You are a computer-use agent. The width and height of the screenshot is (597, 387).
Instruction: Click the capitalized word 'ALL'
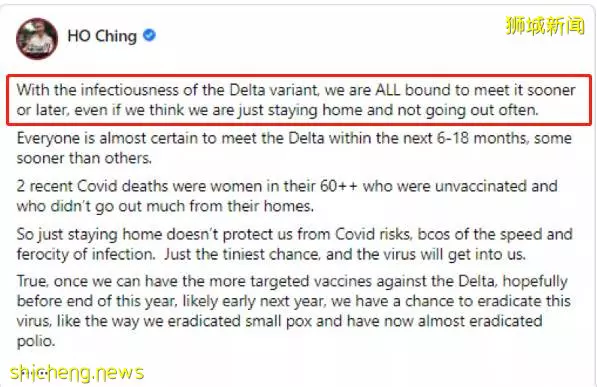(388, 90)
